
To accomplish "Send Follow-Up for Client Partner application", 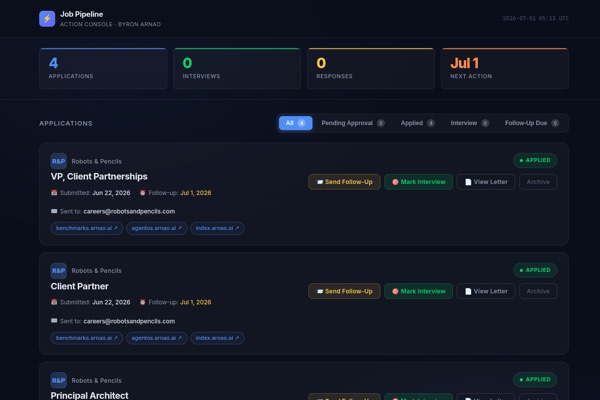I will point(344,291).
